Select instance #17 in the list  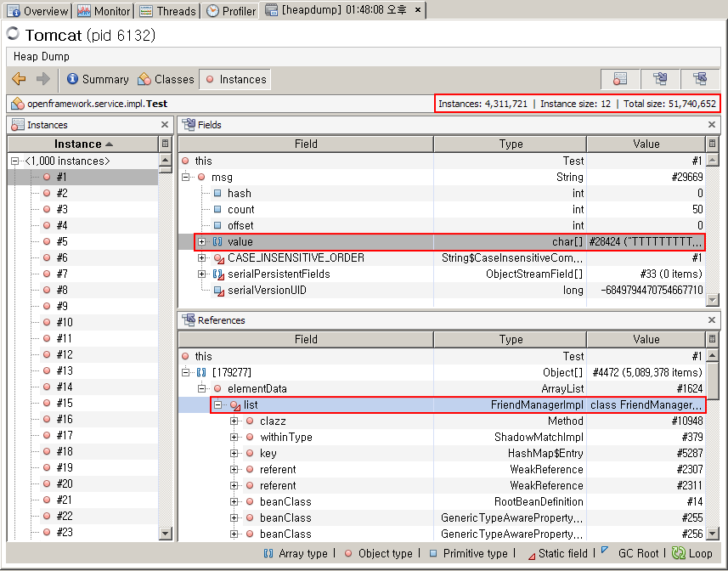point(83,435)
